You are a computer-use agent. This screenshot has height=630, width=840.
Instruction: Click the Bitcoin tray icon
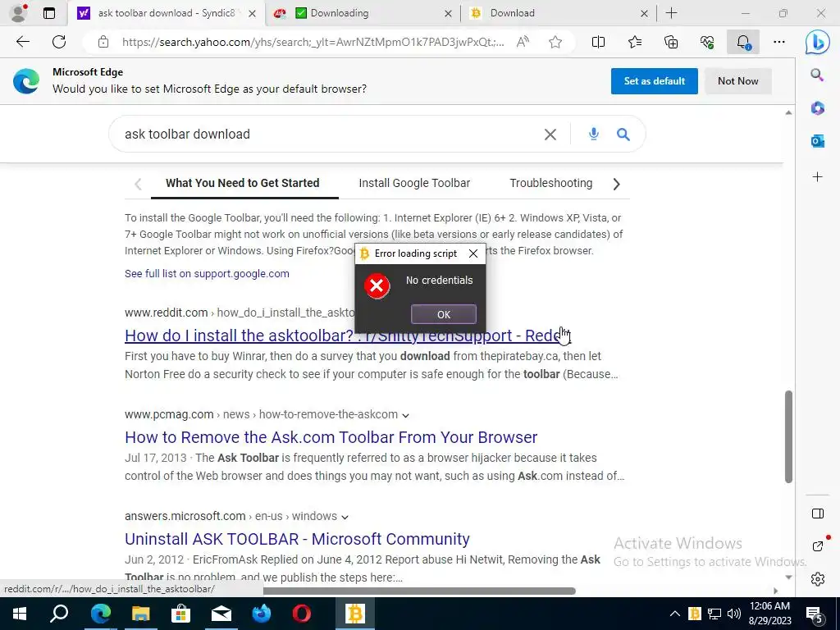[694, 614]
